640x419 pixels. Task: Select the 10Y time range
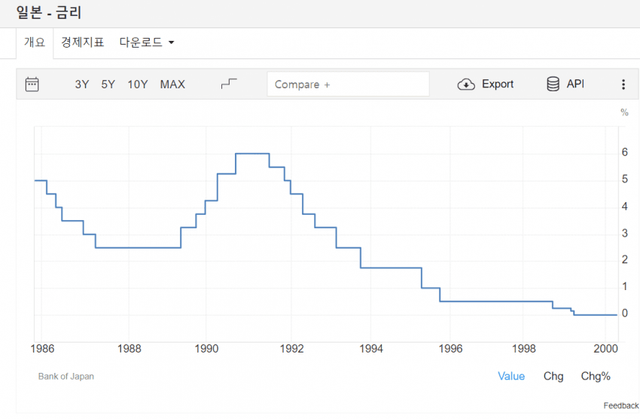coord(137,84)
